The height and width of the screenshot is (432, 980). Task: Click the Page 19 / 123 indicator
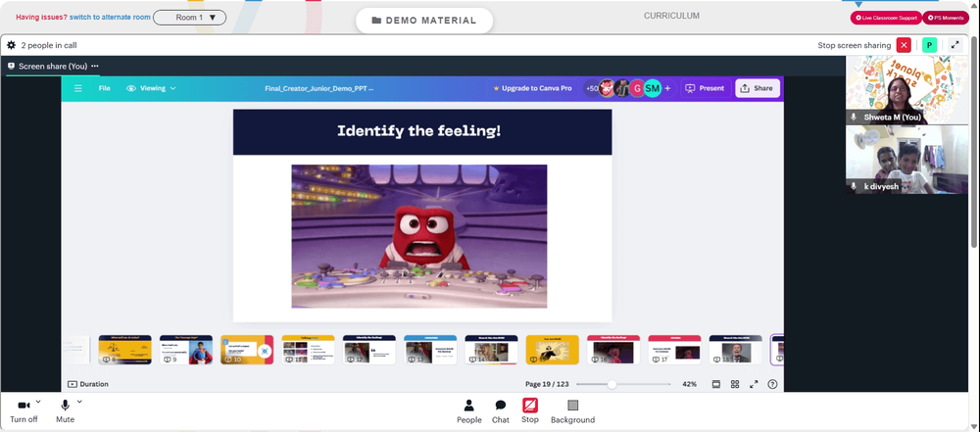547,384
